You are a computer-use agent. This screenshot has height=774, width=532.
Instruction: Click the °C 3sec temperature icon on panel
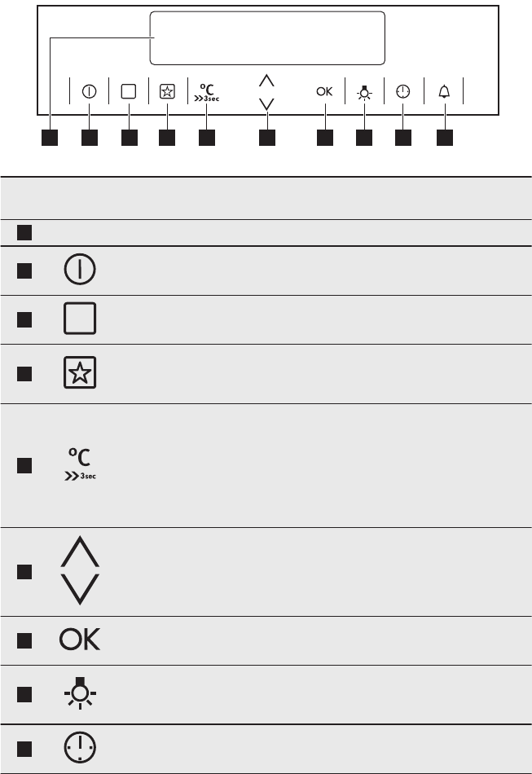[x=207, y=92]
